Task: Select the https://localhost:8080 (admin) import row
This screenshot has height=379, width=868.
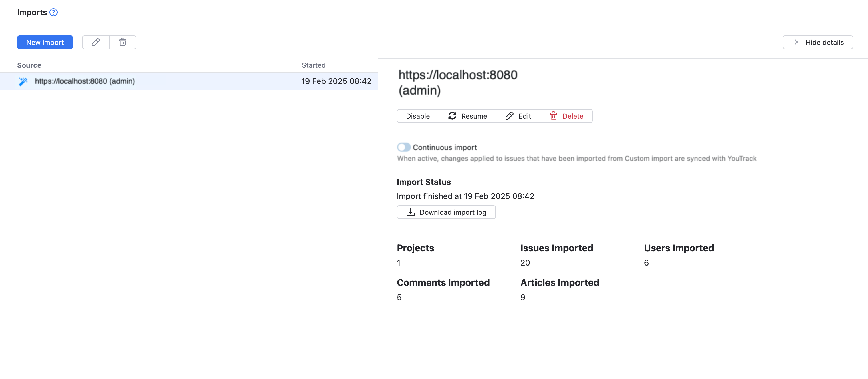Action: 85,81
